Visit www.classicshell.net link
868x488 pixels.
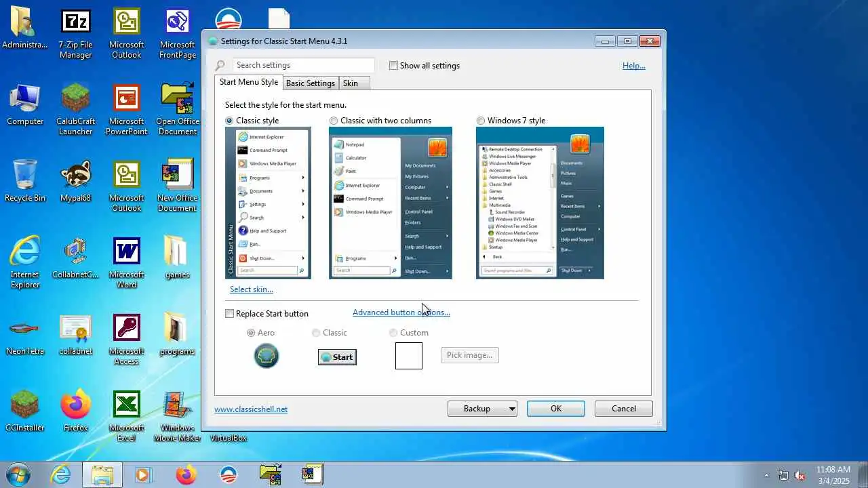pos(251,409)
